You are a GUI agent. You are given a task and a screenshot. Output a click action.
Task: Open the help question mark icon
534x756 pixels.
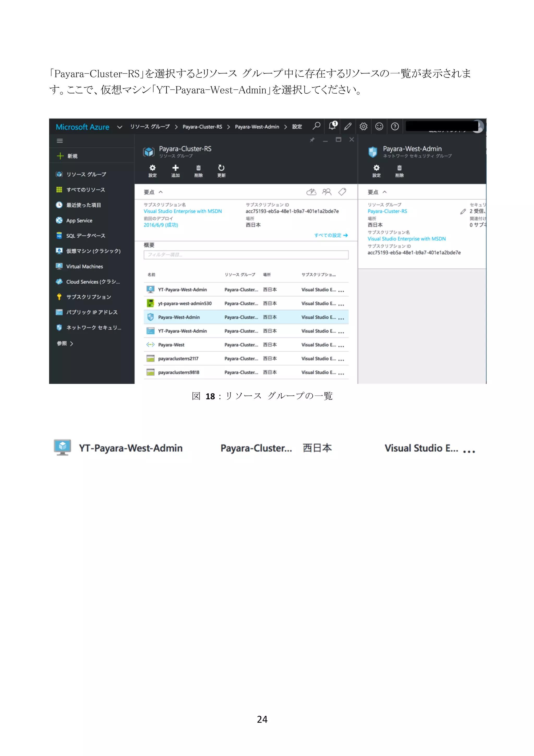395,127
